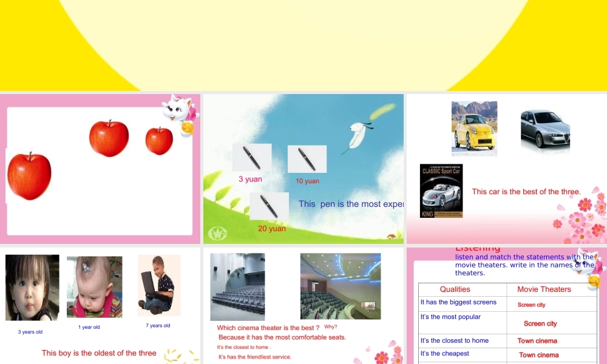This screenshot has width=607, height=364.
Task: Click 'It's the closest to home .' red line
Action: [x=244, y=347]
